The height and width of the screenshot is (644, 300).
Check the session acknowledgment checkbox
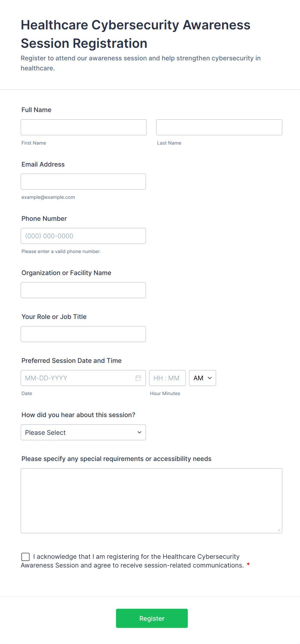pos(25,557)
